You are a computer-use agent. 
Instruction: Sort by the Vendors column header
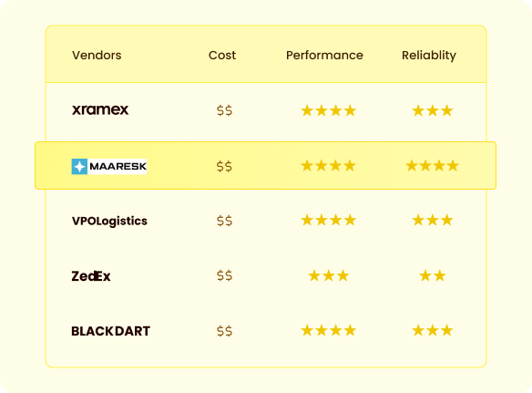(97, 55)
